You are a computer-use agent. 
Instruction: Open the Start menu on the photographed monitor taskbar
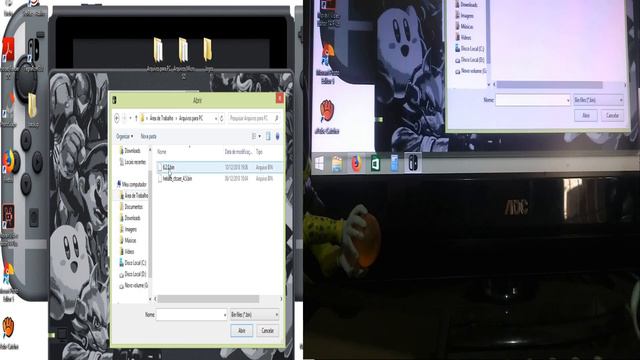tap(319, 164)
